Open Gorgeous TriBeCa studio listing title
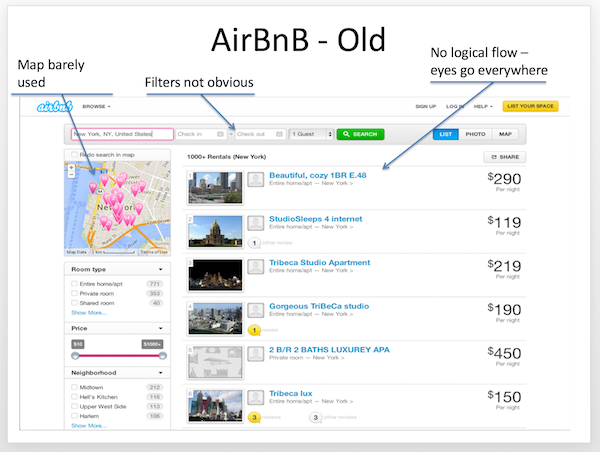The height and width of the screenshot is (452, 600). point(319,306)
